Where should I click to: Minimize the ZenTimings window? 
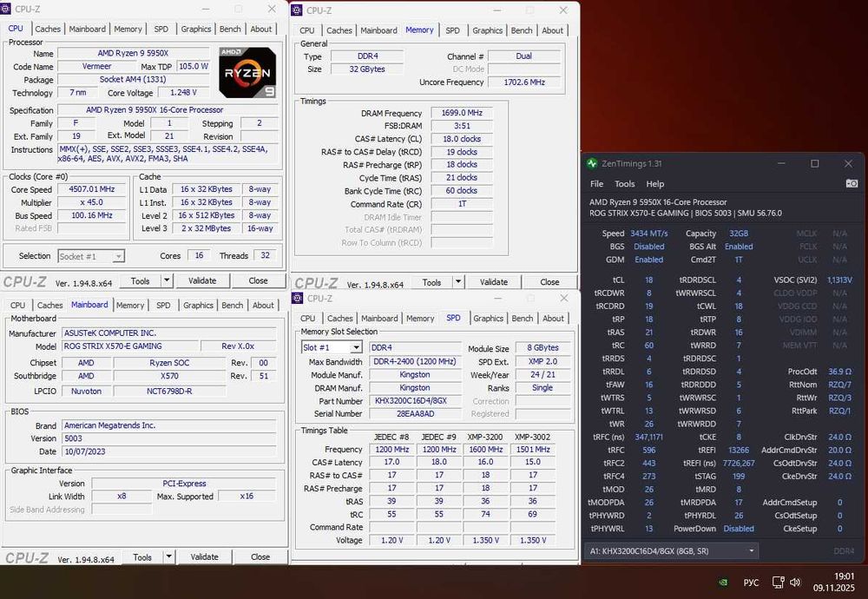(x=781, y=163)
